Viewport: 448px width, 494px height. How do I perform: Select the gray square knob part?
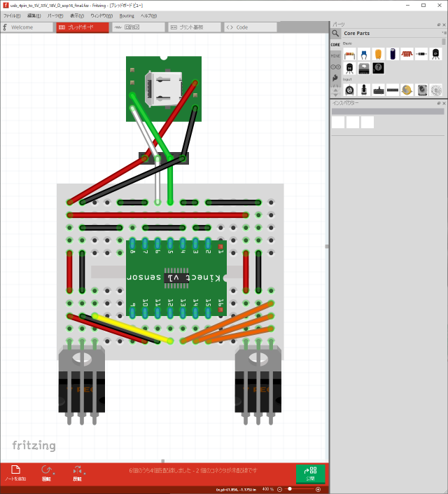[422, 90]
